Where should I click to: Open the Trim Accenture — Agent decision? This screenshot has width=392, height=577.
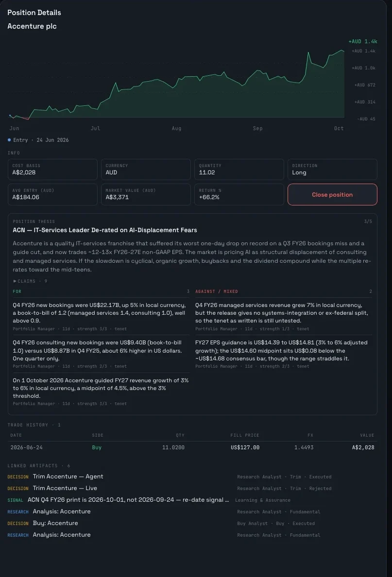[x=68, y=476]
